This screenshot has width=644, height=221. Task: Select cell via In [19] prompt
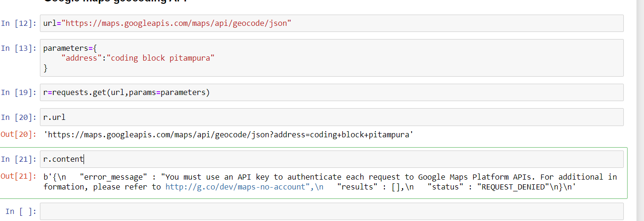(x=18, y=92)
